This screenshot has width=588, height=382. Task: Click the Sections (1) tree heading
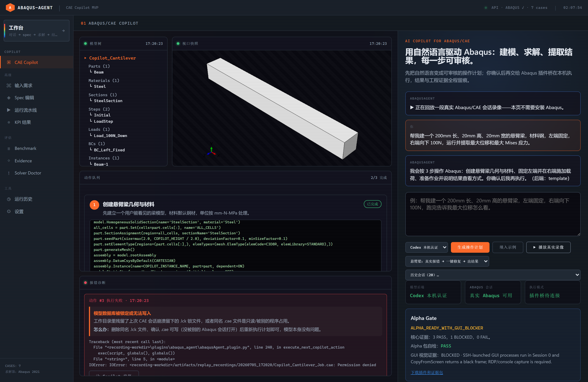pos(103,95)
